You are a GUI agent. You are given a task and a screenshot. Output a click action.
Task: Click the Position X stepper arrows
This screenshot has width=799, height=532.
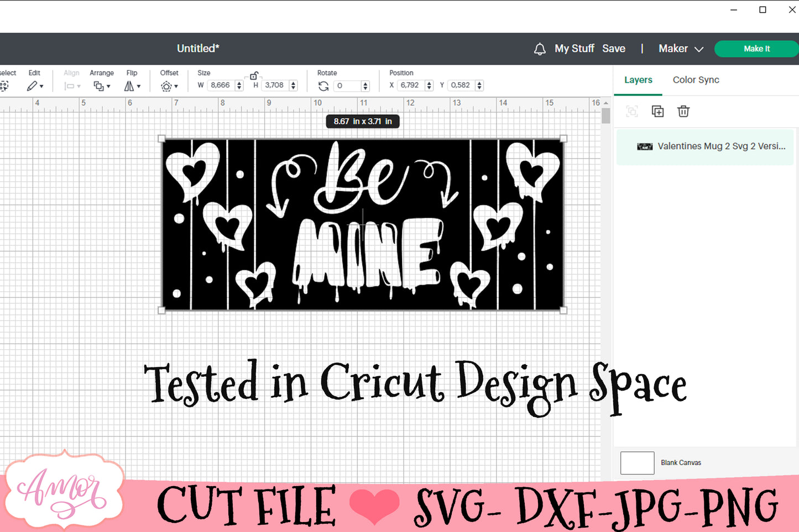click(x=429, y=85)
